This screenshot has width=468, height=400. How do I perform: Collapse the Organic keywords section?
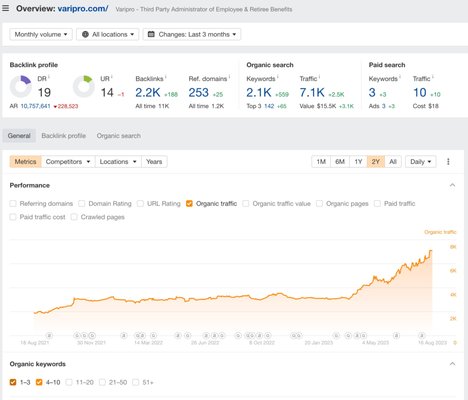pyautogui.click(x=452, y=364)
